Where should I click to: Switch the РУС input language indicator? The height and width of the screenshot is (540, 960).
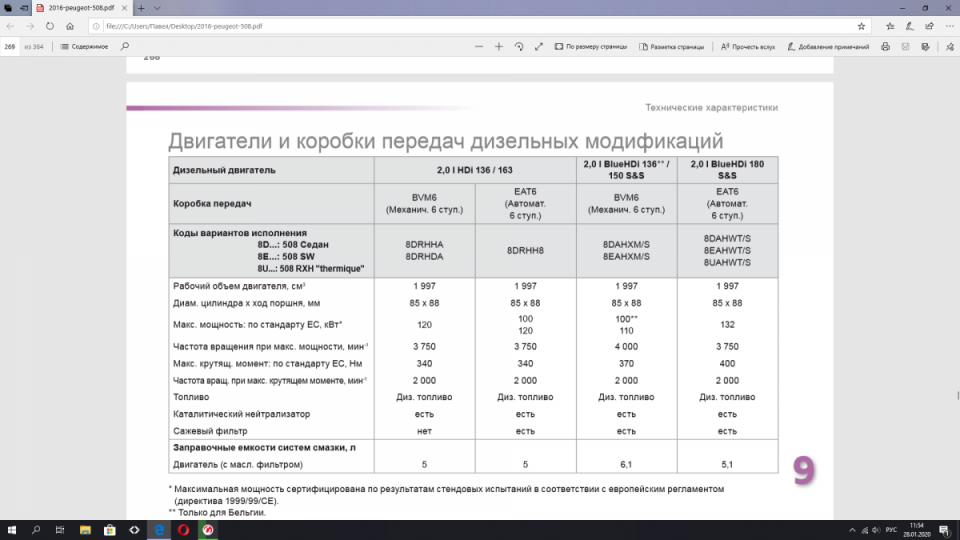tap(891, 530)
